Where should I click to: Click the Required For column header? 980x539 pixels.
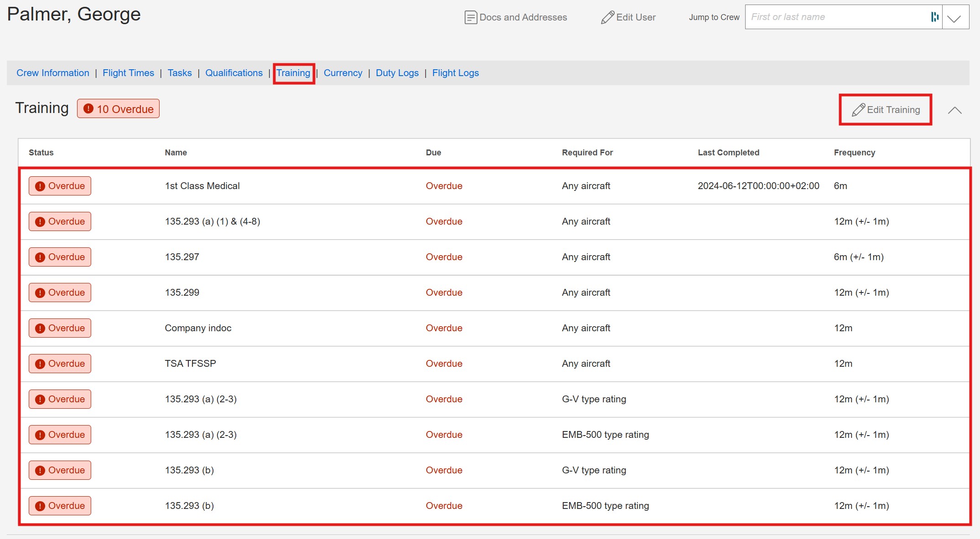point(587,153)
